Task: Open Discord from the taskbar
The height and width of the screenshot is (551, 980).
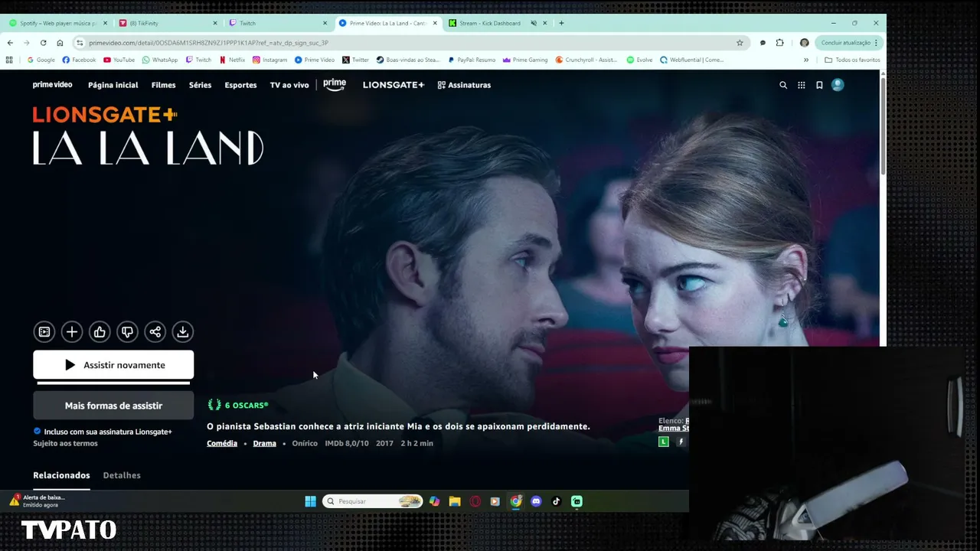Action: click(536, 501)
